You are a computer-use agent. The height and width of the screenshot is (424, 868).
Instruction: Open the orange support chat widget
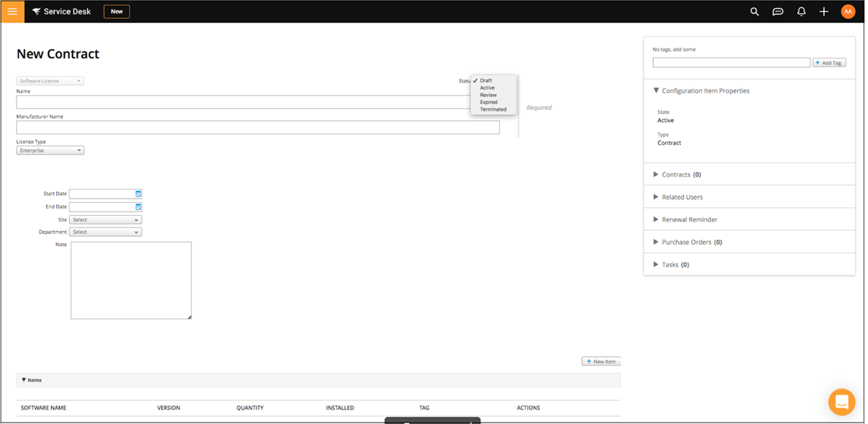pyautogui.click(x=841, y=402)
